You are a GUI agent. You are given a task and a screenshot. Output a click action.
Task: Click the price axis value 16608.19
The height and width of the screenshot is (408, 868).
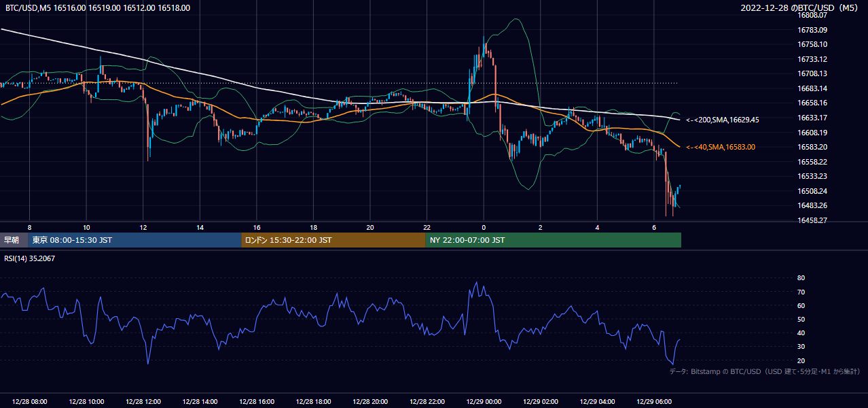click(812, 133)
